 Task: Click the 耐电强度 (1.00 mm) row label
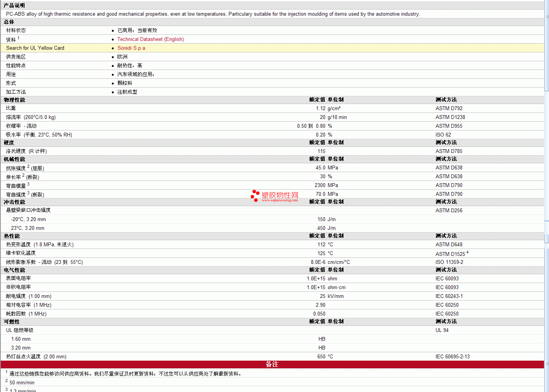coord(29,296)
